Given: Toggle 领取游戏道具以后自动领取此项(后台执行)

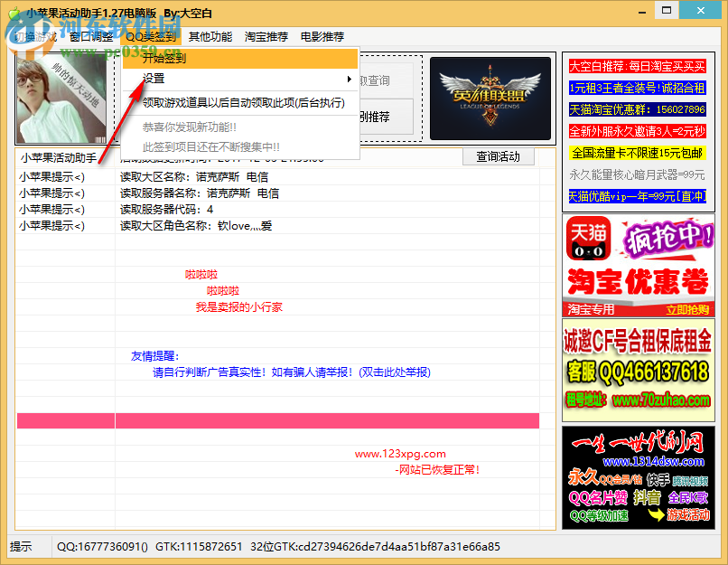Looking at the screenshot, I should click(240, 103).
